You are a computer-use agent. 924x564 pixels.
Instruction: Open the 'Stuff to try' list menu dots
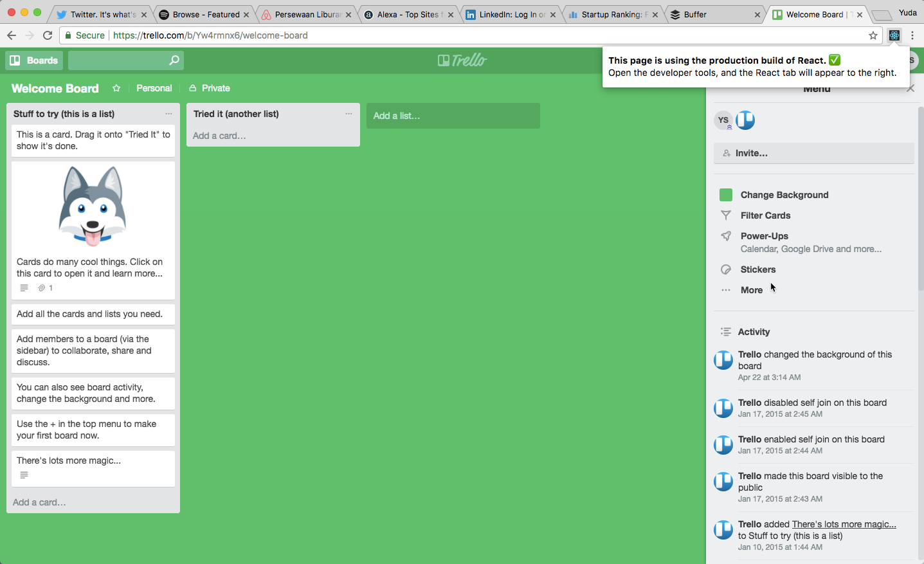click(x=168, y=114)
